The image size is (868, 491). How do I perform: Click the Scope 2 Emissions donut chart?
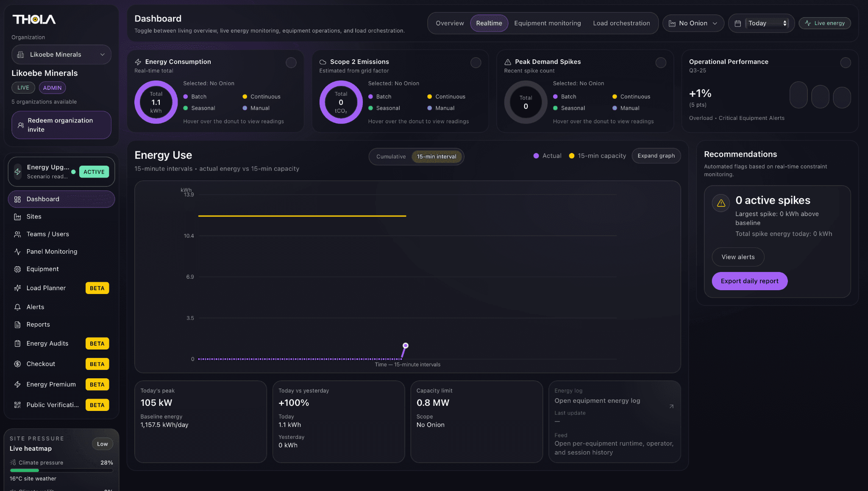point(341,102)
